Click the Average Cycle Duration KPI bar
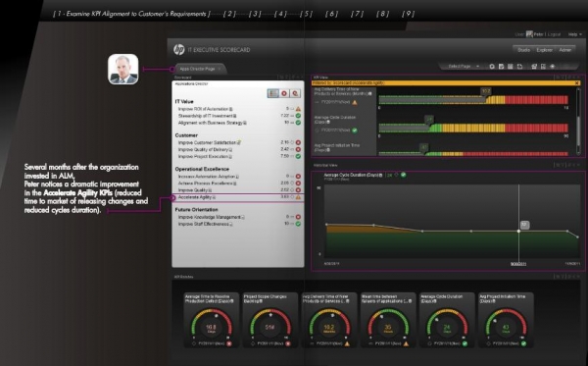 pos(473,128)
